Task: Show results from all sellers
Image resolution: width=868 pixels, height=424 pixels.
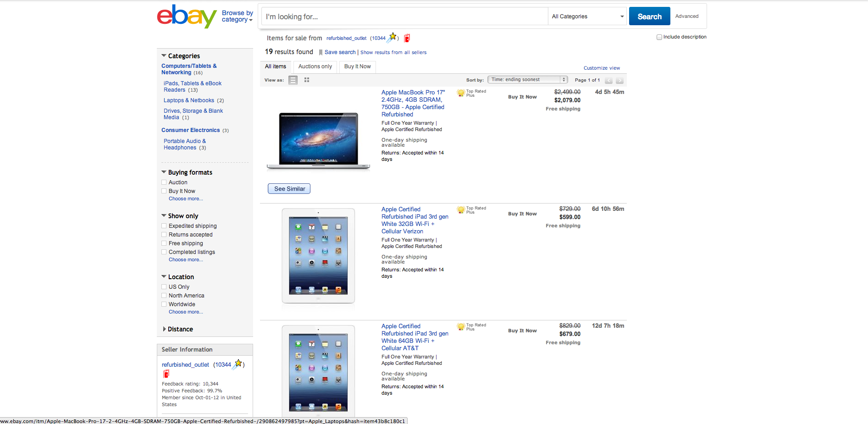Action: tap(393, 53)
